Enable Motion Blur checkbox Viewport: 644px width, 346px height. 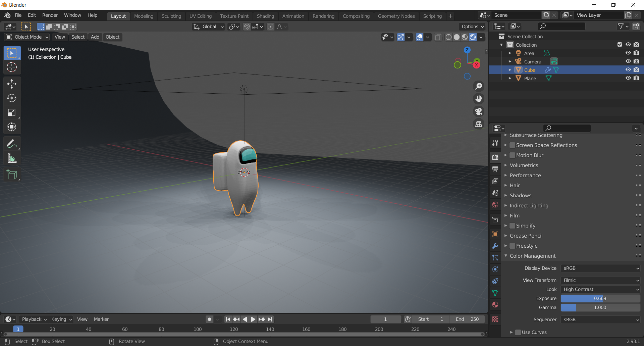[512, 155]
